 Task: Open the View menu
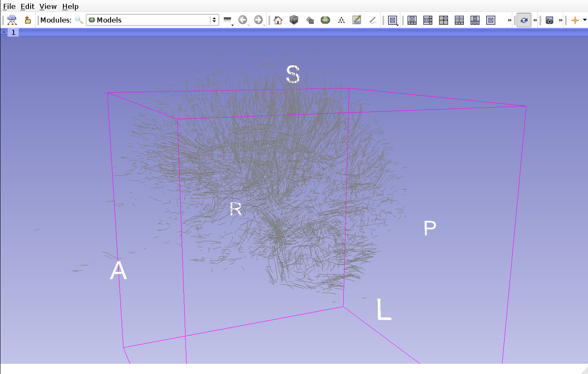coord(48,6)
